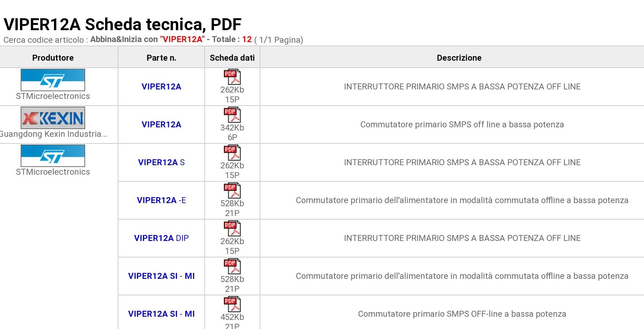Click the Kexin manufacturer logo
The height and width of the screenshot is (329, 644).
tap(53, 118)
